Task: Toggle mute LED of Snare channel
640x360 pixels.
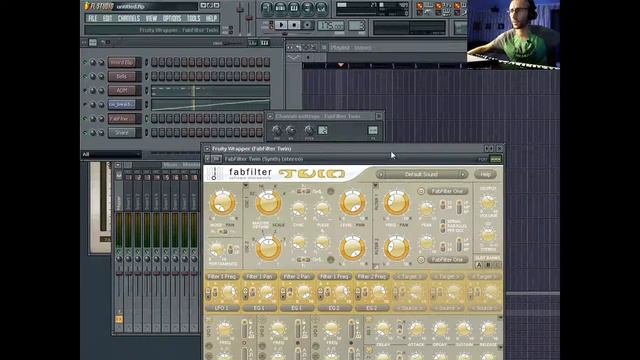Action: pyautogui.click(x=85, y=133)
